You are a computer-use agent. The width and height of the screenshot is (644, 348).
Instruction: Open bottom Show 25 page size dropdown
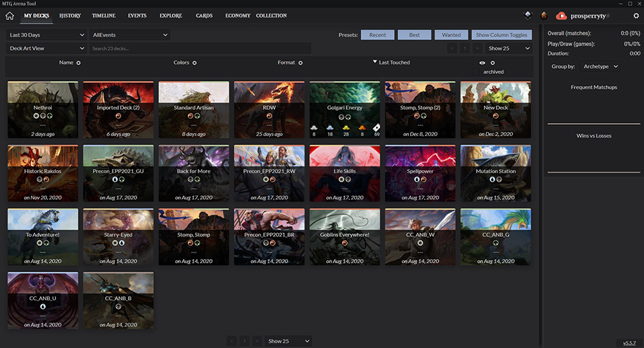[289, 341]
